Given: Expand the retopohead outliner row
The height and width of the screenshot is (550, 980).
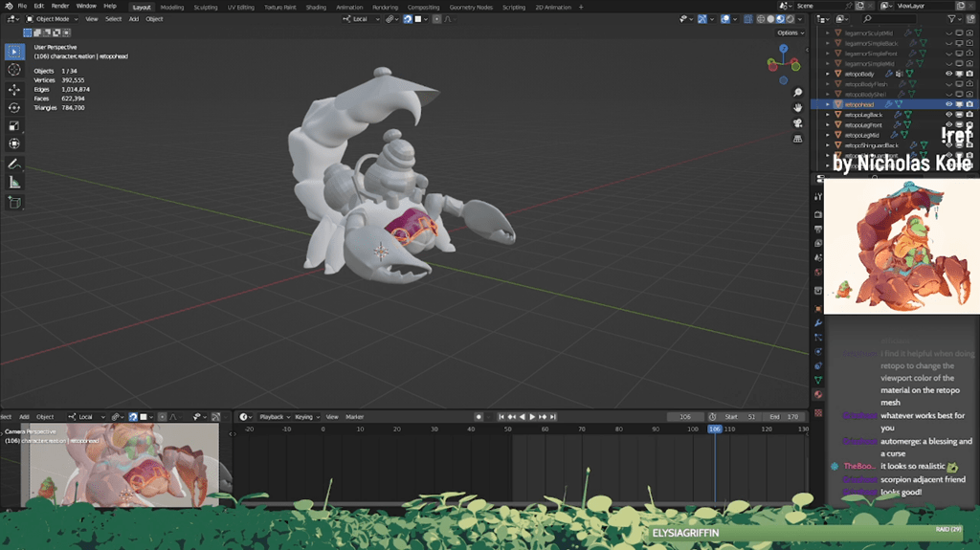Looking at the screenshot, I should pyautogui.click(x=828, y=104).
